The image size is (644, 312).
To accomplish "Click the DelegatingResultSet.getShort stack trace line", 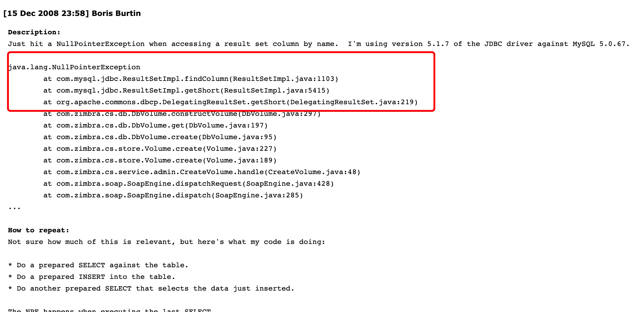I will click(231, 102).
